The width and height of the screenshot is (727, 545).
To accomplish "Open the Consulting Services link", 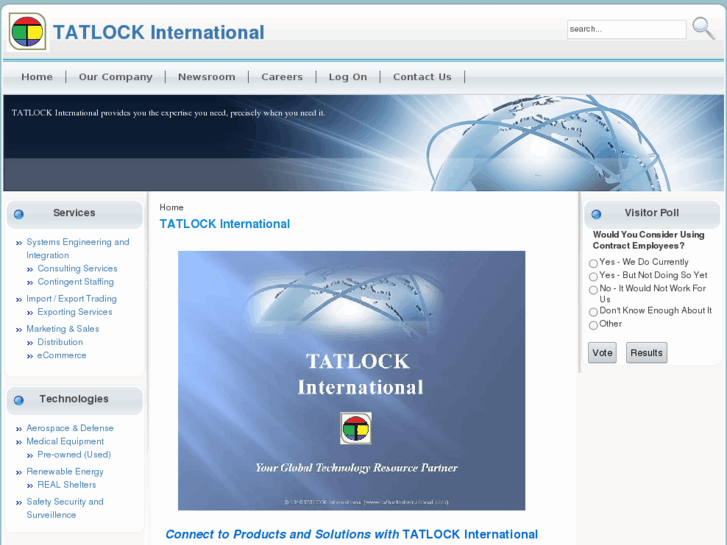I will 77,269.
